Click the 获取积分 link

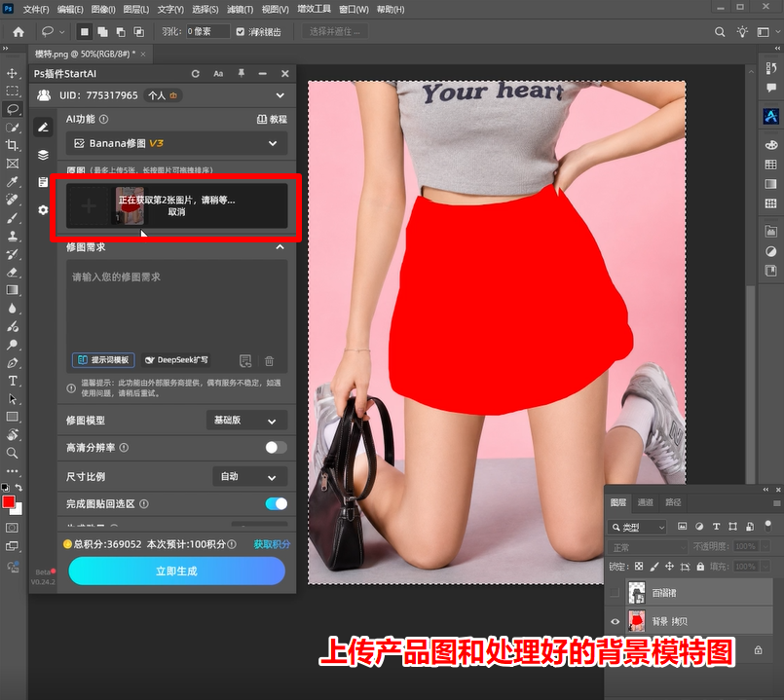pyautogui.click(x=272, y=544)
